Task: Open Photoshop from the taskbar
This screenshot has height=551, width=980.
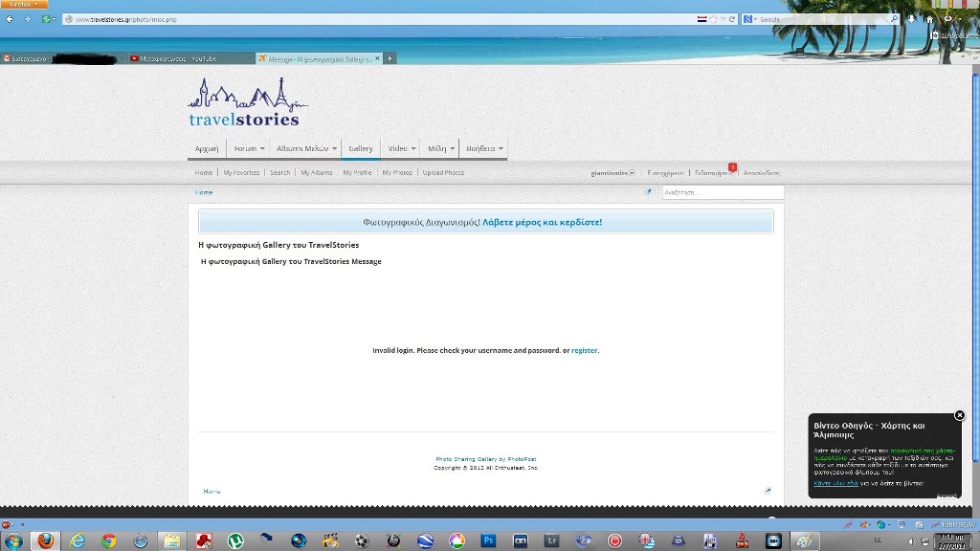Action: [488, 540]
